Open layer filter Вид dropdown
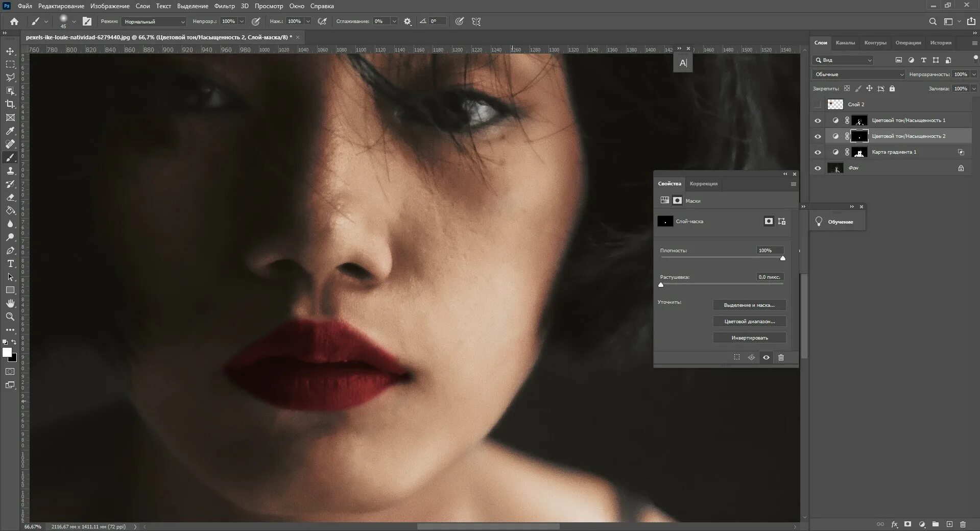This screenshot has width=980, height=531. 843,60
